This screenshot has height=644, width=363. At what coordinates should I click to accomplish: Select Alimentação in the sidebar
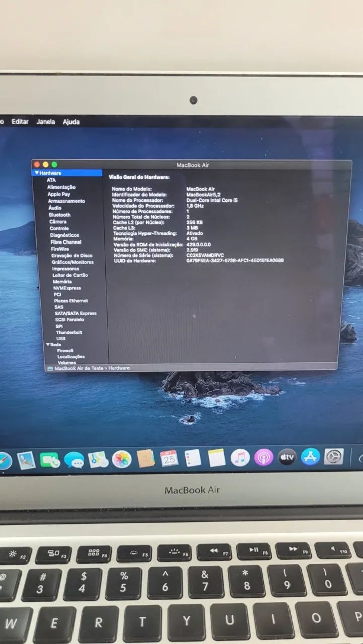tap(61, 187)
